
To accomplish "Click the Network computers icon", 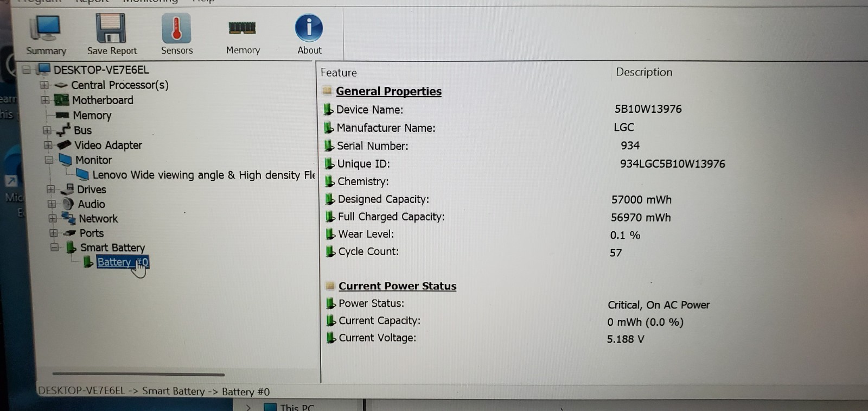I will (68, 218).
